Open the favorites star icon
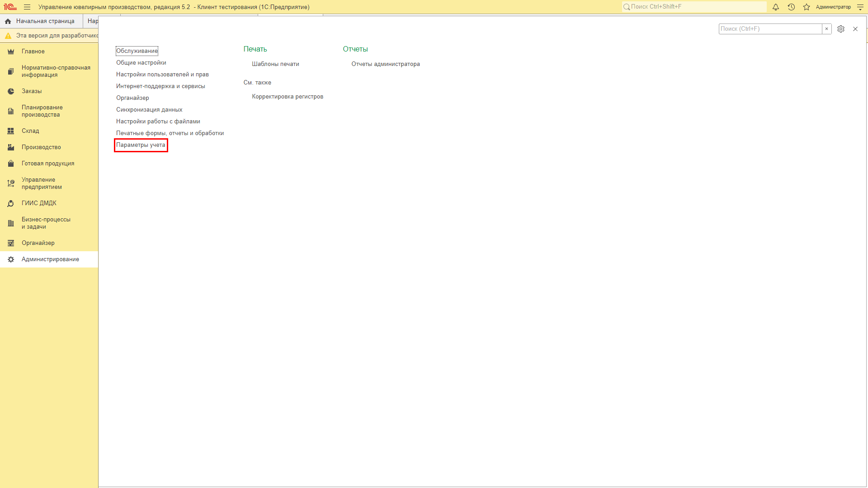Image resolution: width=868 pixels, height=488 pixels. (807, 7)
